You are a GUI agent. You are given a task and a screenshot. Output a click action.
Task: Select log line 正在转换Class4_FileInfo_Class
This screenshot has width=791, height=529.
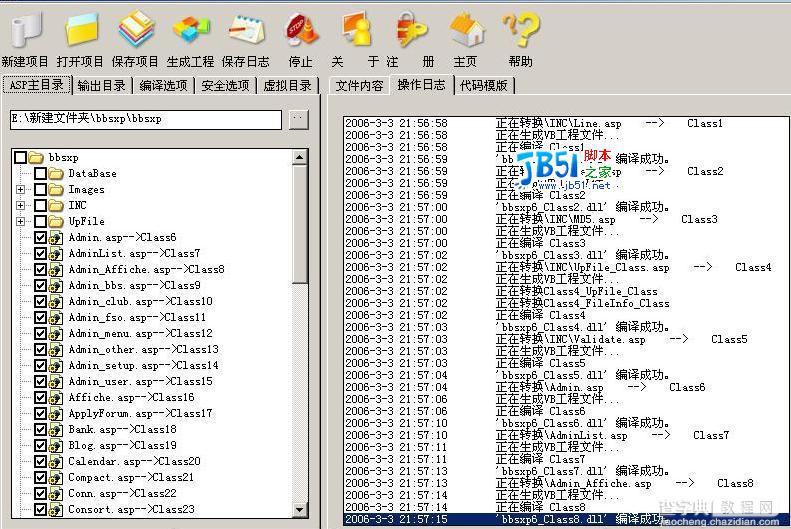pos(565,304)
